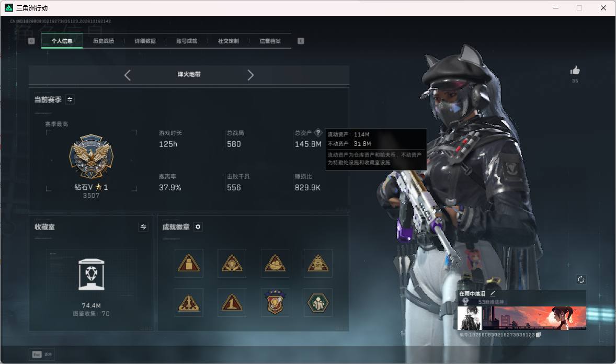Click the right arrow beside 烽火地带
The height and width of the screenshot is (364, 616).
click(x=250, y=75)
